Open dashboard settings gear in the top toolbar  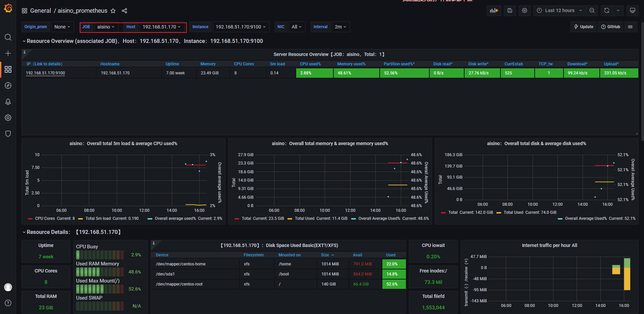pyautogui.click(x=525, y=10)
